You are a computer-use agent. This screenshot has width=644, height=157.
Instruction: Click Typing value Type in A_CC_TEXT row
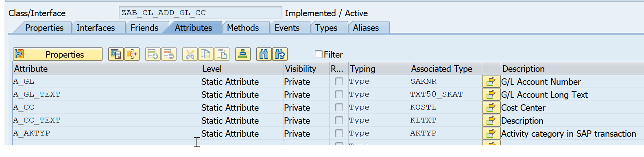point(359,120)
